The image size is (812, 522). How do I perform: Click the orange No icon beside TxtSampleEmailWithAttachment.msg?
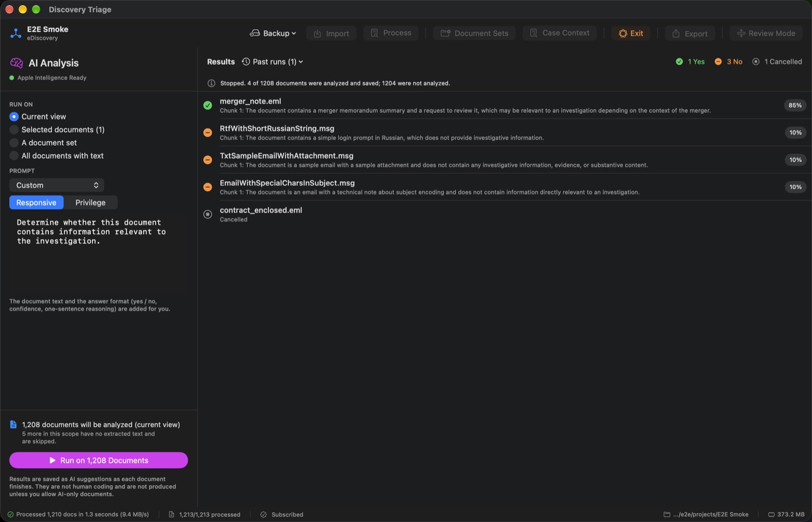[208, 160]
